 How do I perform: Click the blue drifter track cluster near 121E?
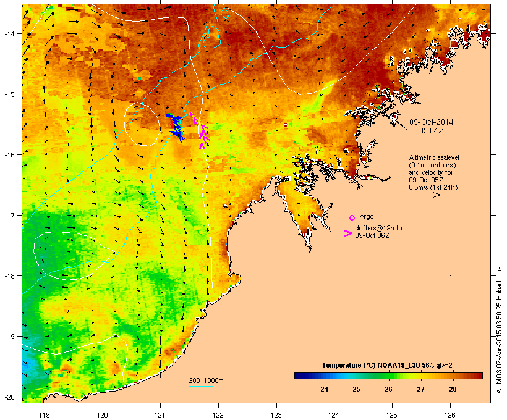click(175, 127)
